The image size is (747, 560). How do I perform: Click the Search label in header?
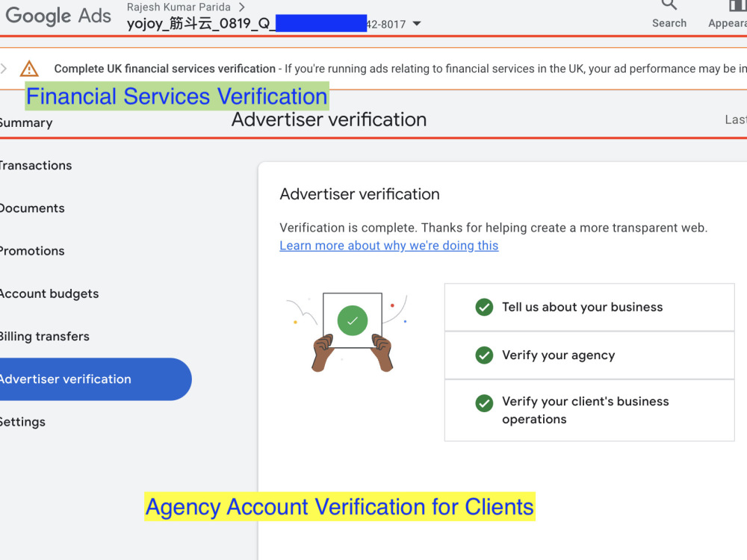coord(669,23)
